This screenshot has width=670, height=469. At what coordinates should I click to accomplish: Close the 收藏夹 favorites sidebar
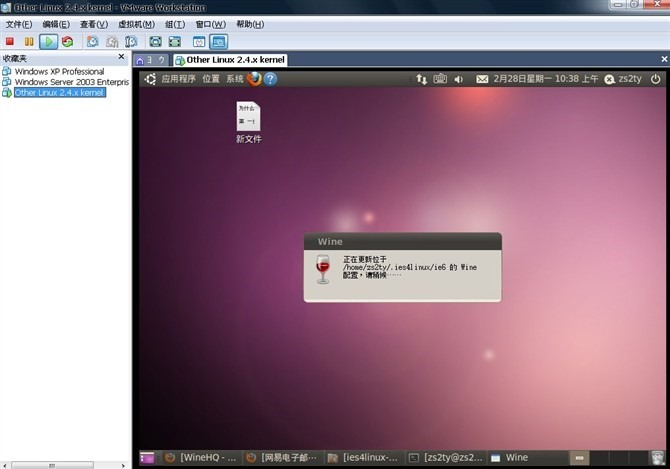(121, 56)
